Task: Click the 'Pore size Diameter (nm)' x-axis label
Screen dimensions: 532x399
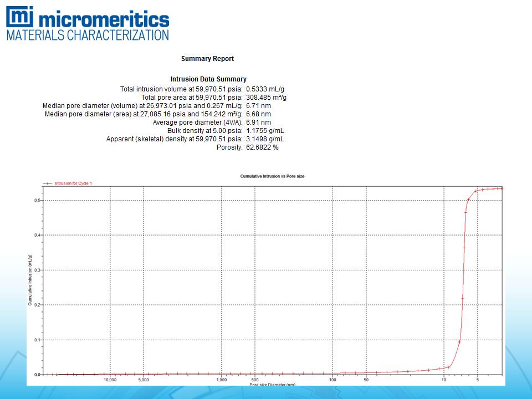Action: 272,385
